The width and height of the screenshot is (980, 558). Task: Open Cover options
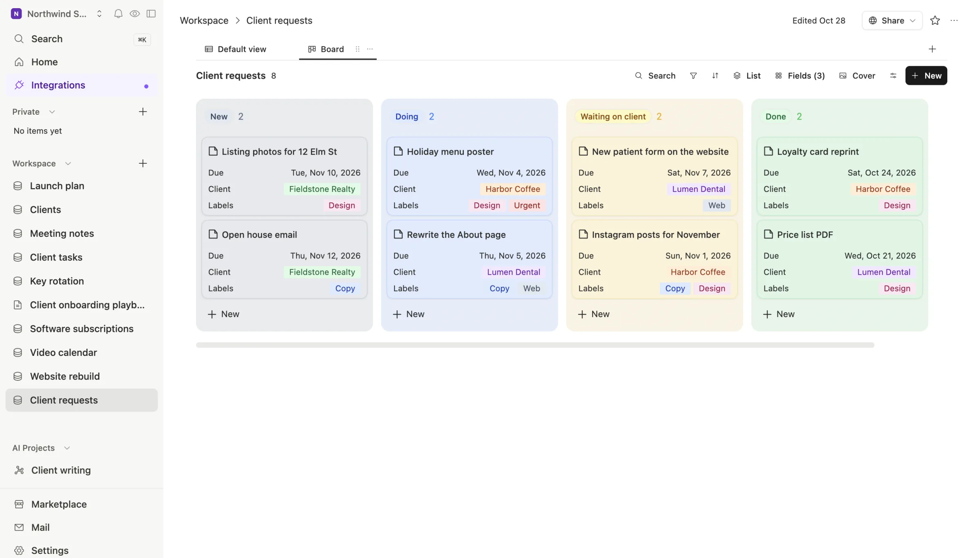[x=857, y=76]
